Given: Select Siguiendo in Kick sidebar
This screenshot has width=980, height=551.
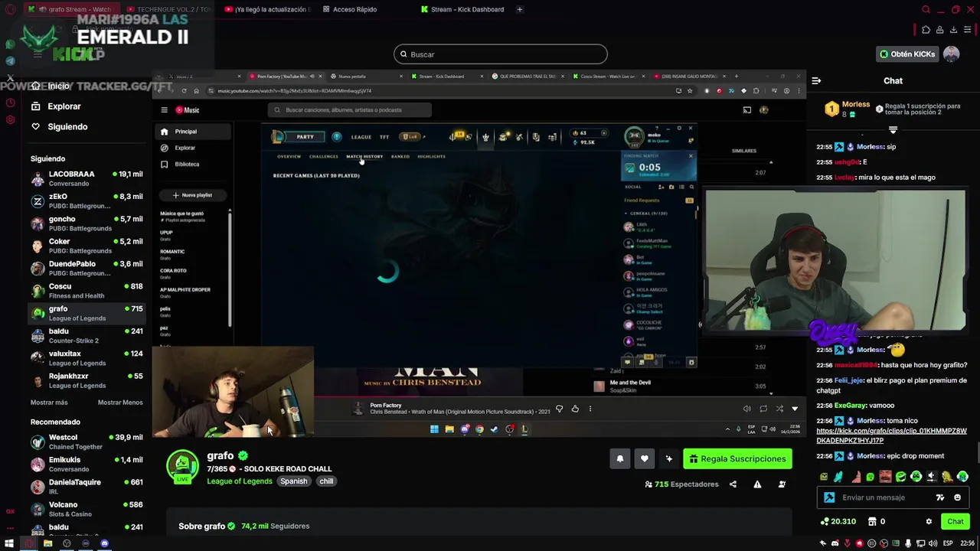Looking at the screenshot, I should [67, 126].
